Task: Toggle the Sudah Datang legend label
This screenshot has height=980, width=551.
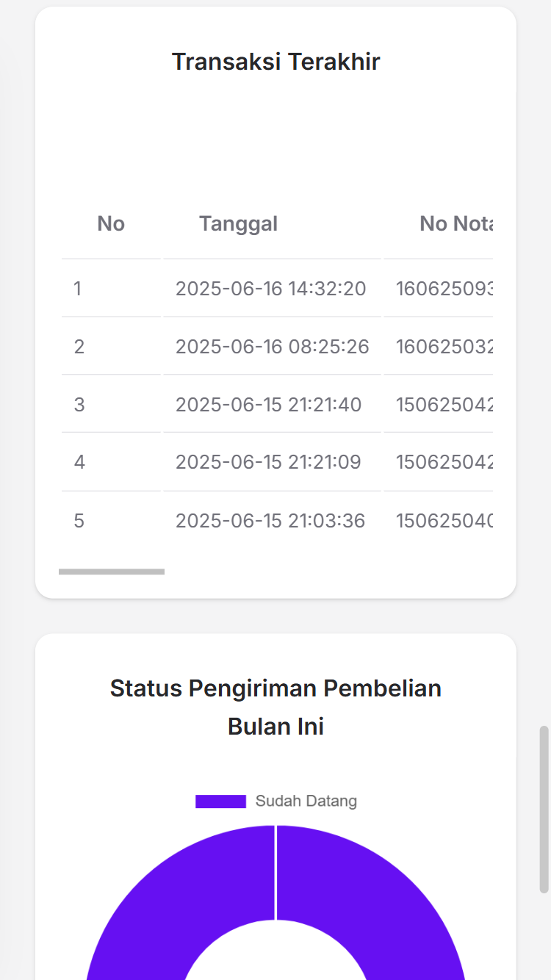Action: click(306, 801)
